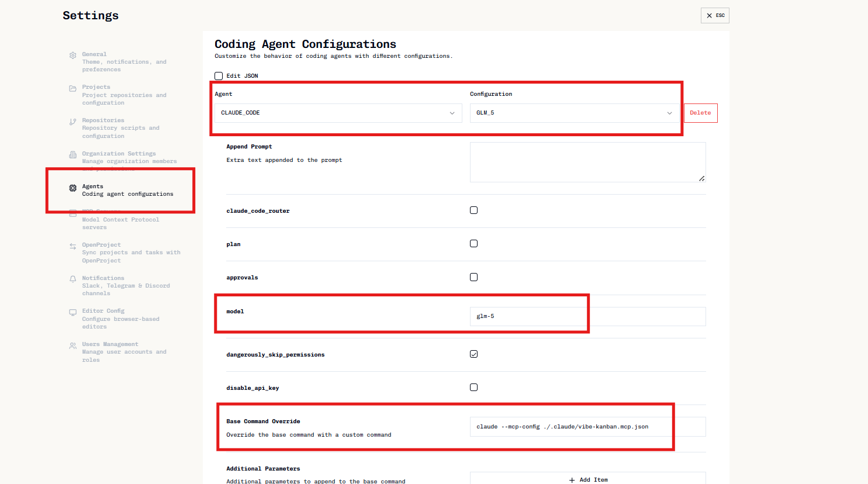Click the Organization Settings building icon
The image size is (868, 484).
[x=72, y=155]
